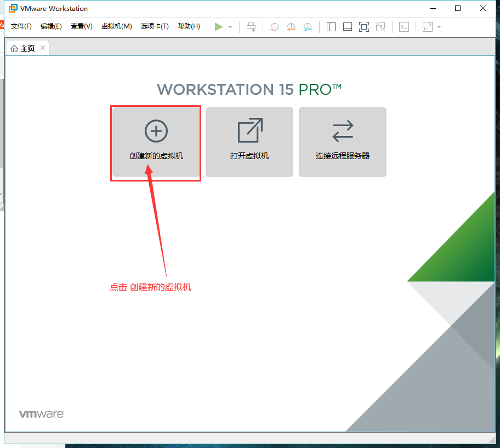The image size is (500, 448).
Task: Click the green Power On play icon
Action: tap(218, 27)
